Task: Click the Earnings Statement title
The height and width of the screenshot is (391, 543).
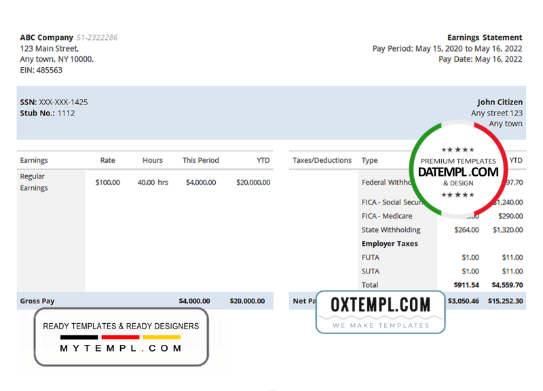Action: 484,37
